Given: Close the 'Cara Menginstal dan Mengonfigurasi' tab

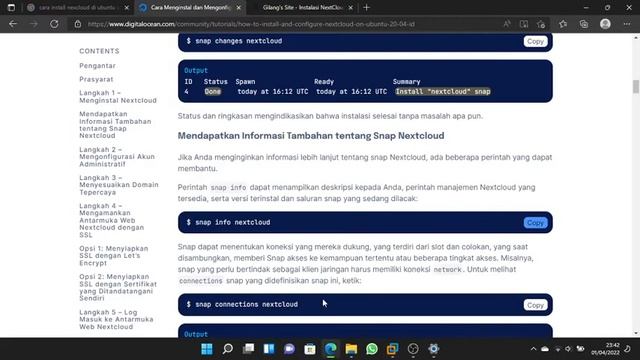Looking at the screenshot, I should [x=239, y=7].
